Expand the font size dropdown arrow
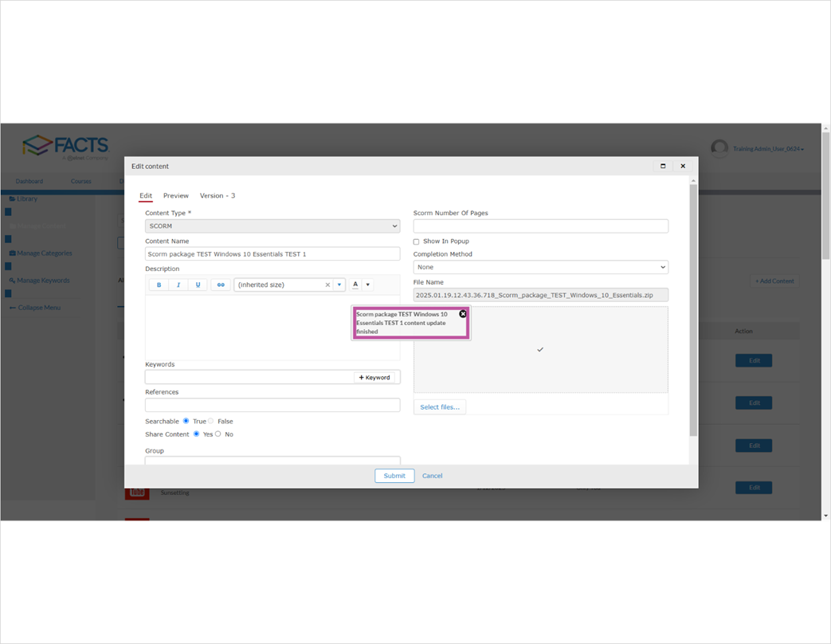Screen dimensions: 831x644 pyautogui.click(x=339, y=284)
